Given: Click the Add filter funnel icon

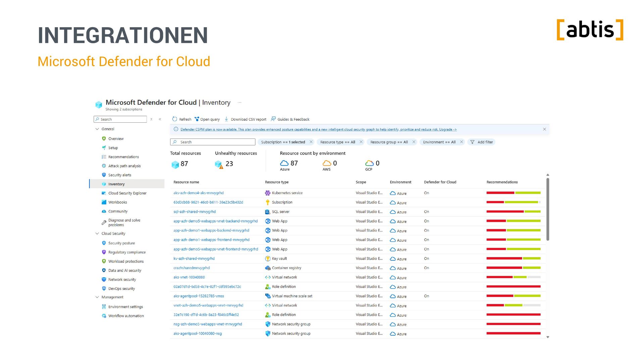Looking at the screenshot, I should [x=472, y=142].
